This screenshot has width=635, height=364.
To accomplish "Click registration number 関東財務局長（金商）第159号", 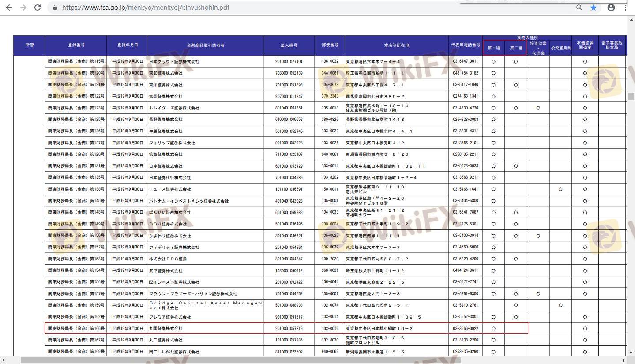I will pyautogui.click(x=76, y=305).
